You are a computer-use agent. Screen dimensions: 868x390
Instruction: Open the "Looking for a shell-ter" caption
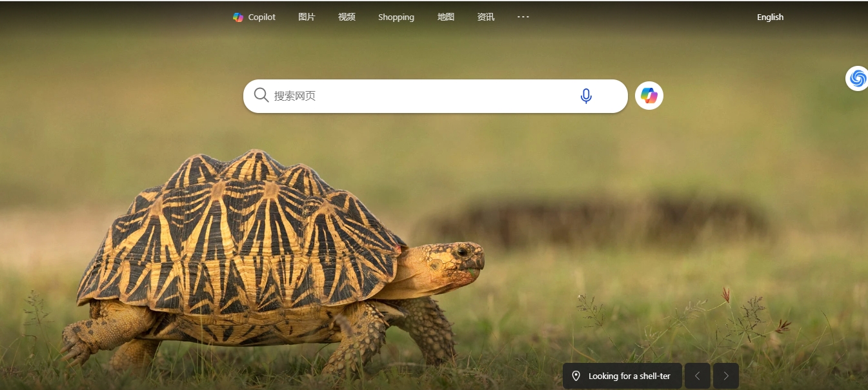(x=629, y=376)
